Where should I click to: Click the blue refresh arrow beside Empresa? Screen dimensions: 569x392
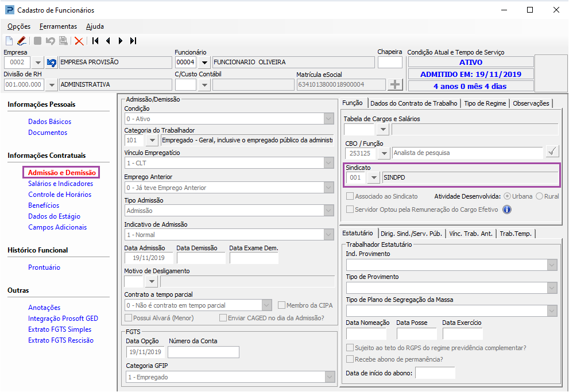[x=52, y=63]
